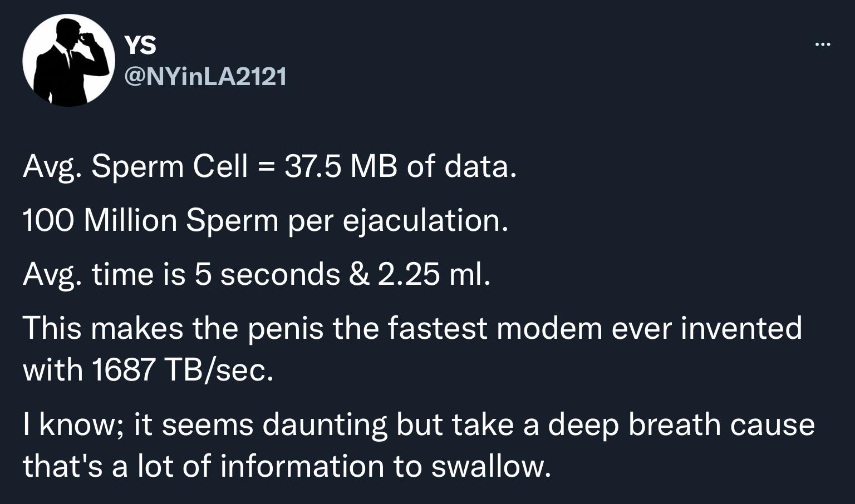Click the "1687 TB/sec." figure
The height and width of the screenshot is (504, 855).
coord(182,369)
